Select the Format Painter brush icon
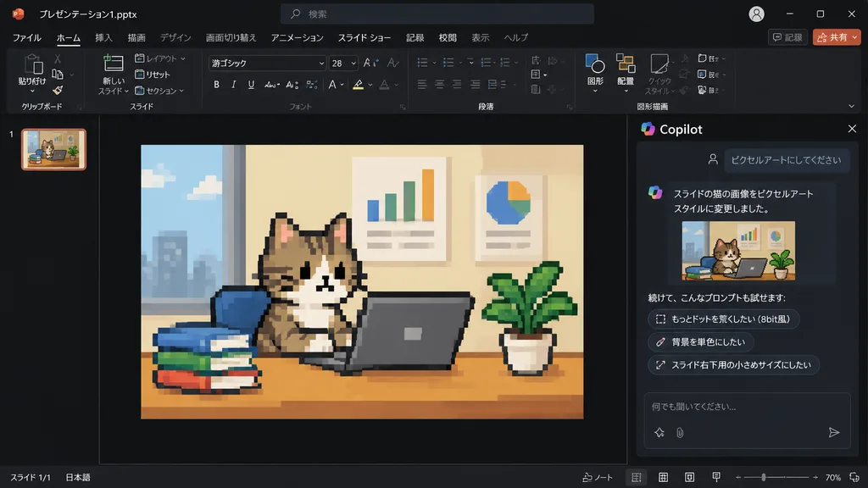The image size is (868, 488). 58,90
